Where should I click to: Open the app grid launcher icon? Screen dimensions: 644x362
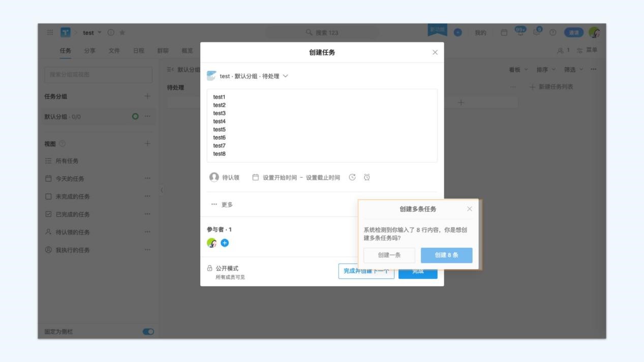coord(50,32)
